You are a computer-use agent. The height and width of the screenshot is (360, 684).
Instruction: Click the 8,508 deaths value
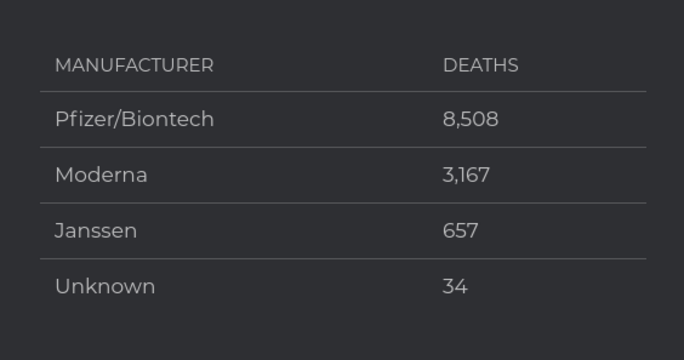coord(470,119)
